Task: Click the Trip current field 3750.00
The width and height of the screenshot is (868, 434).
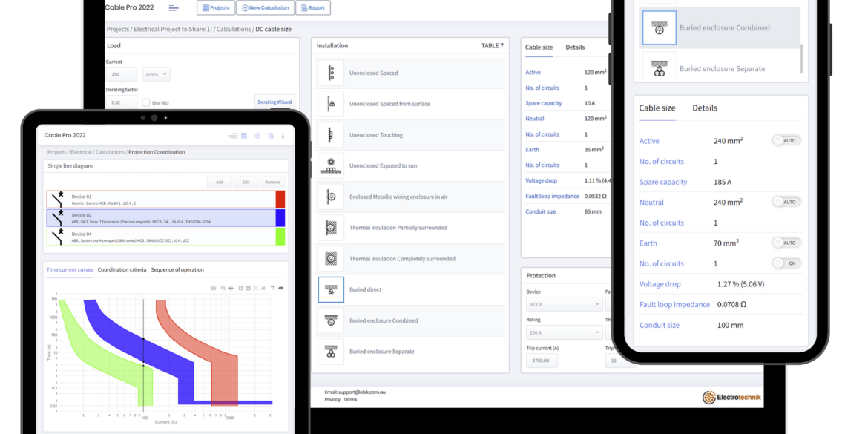Action: click(542, 361)
